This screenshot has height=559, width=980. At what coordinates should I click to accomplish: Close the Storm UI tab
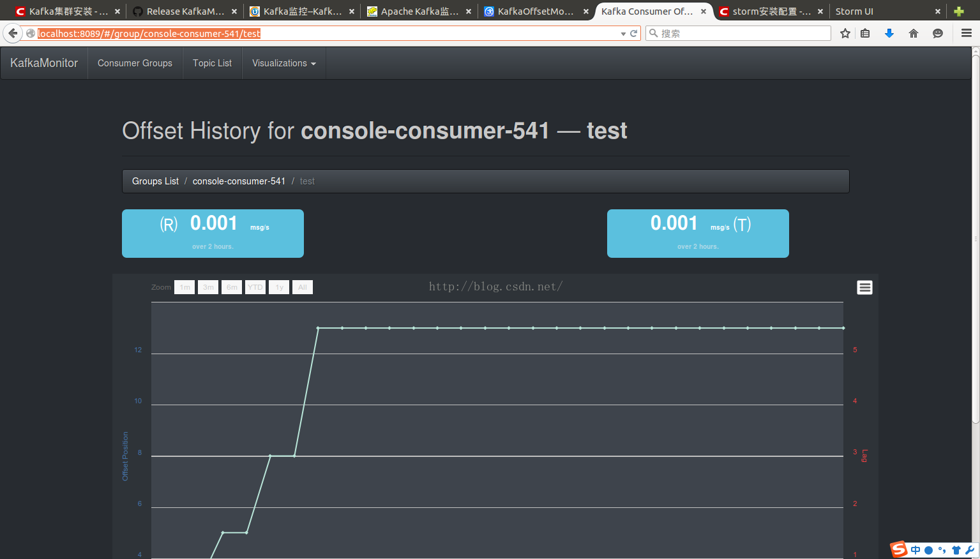click(938, 11)
